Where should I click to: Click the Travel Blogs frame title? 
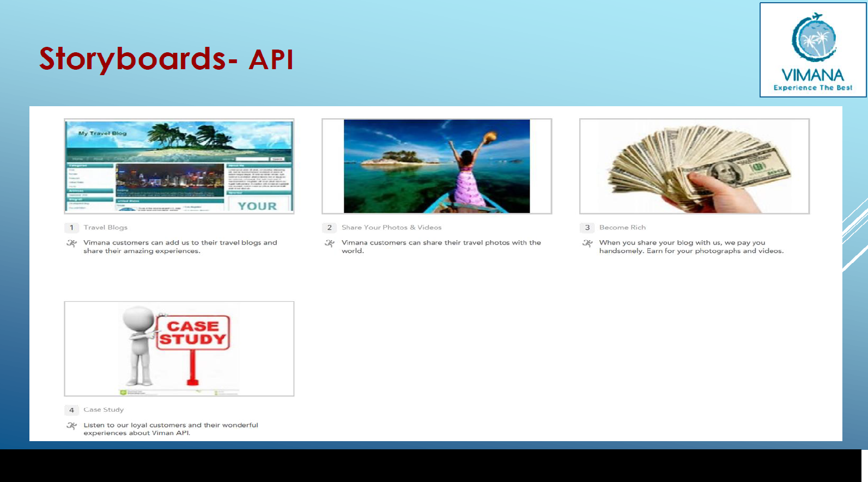[105, 228]
